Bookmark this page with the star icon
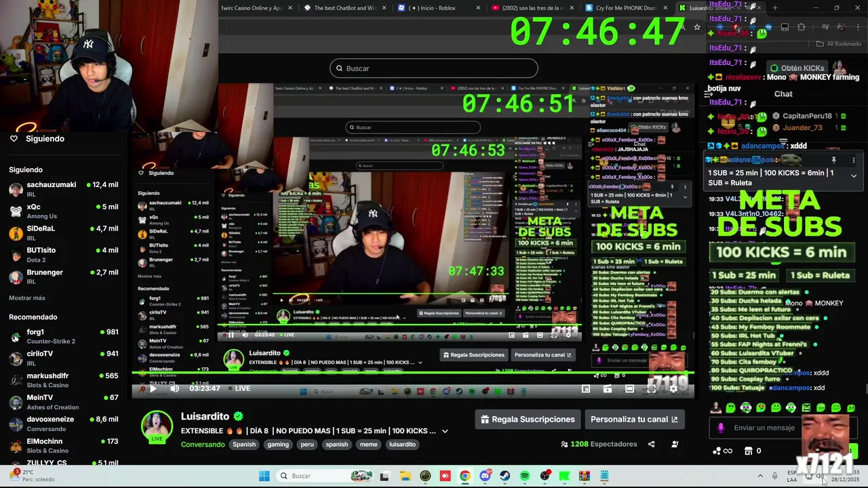This screenshot has width=868, height=488. click(697, 27)
